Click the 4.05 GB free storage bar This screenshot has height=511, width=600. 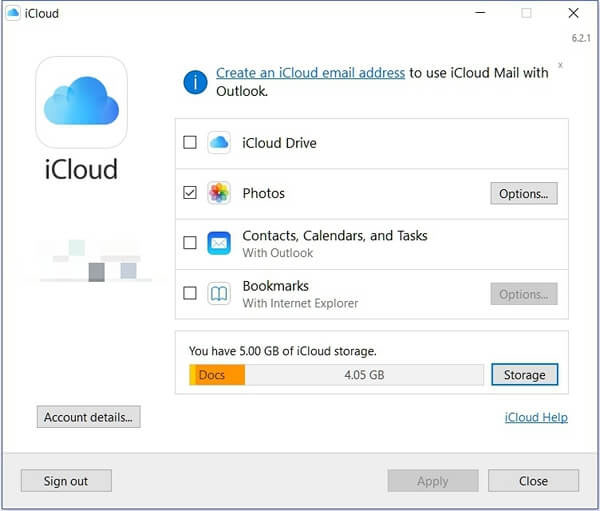coord(364,375)
